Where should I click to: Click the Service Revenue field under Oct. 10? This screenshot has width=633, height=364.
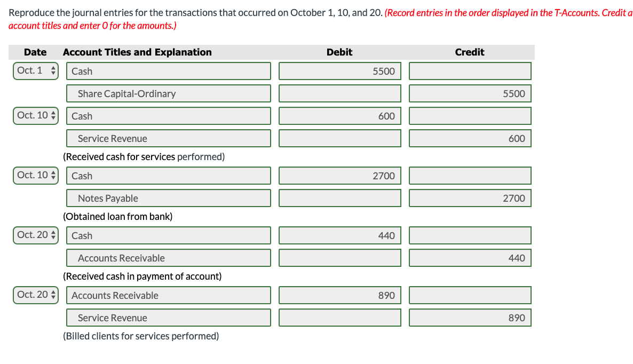click(168, 138)
